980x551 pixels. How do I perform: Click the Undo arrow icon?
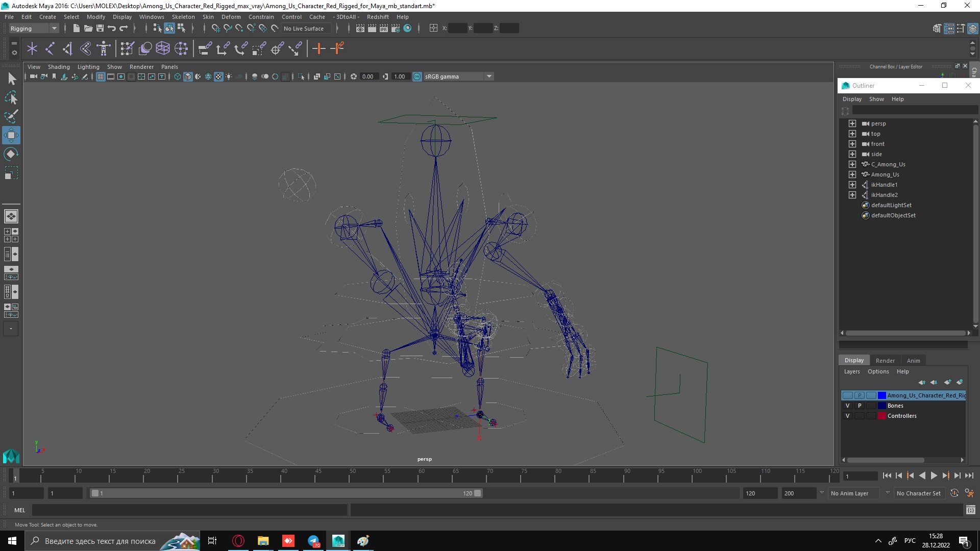click(112, 29)
